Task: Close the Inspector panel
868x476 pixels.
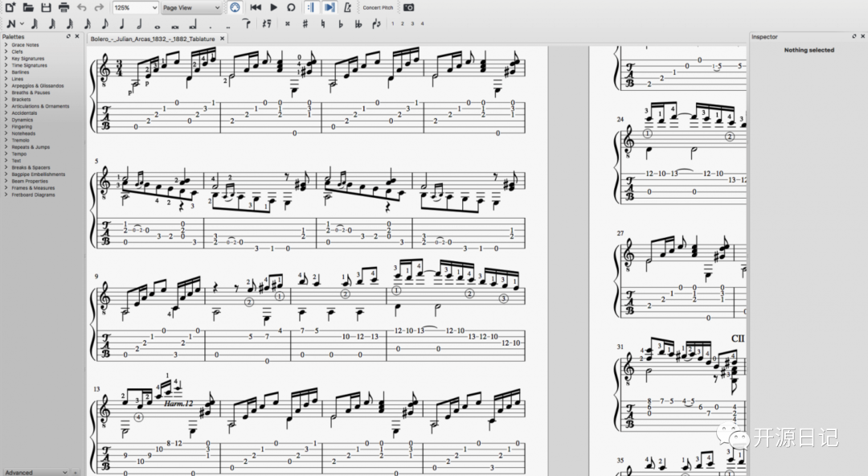Action: (862, 36)
